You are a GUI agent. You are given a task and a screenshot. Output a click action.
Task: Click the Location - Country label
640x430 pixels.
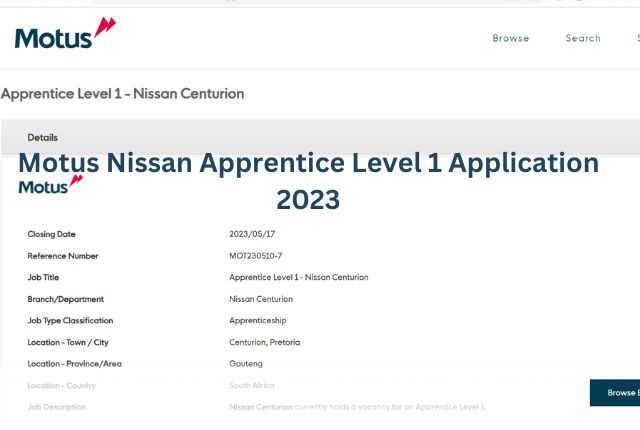[x=62, y=386]
